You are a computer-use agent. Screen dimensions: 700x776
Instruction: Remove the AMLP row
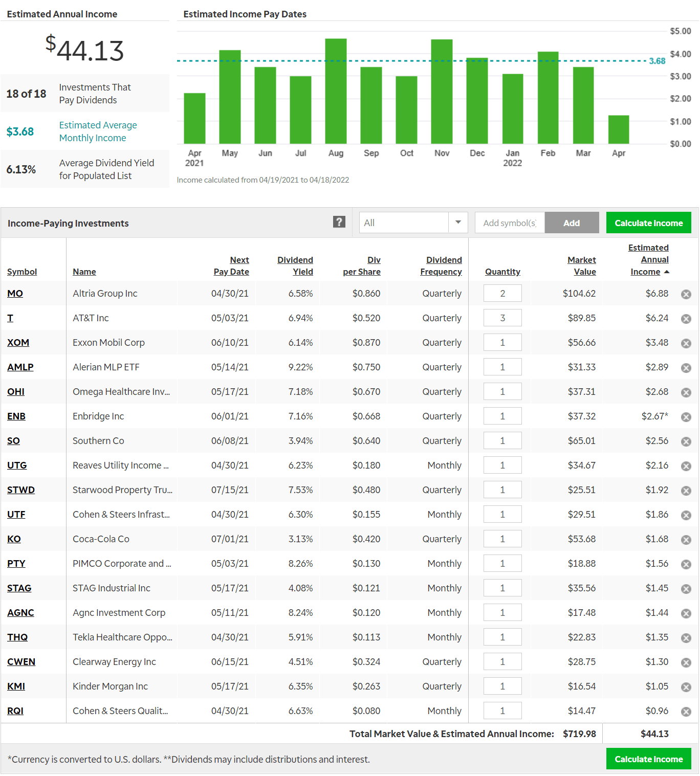point(686,368)
